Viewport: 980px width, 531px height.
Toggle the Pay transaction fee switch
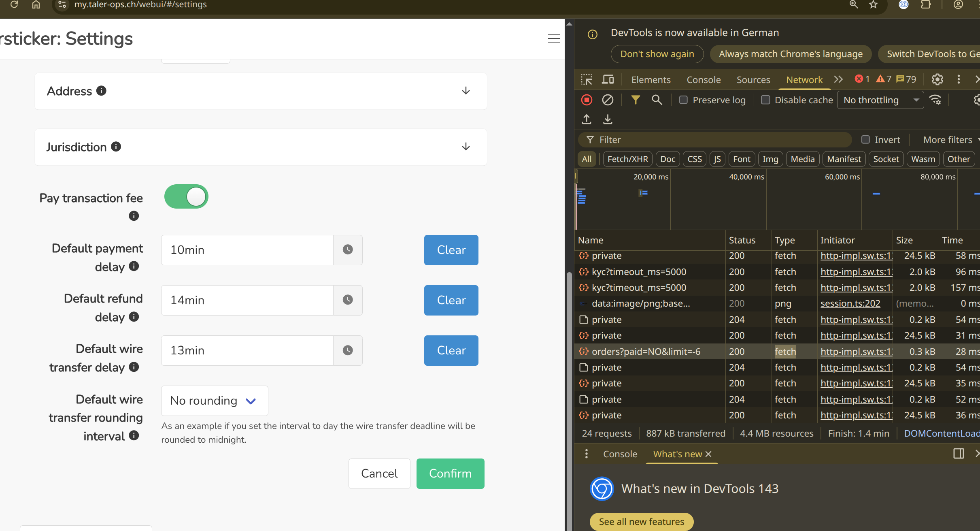[186, 197]
